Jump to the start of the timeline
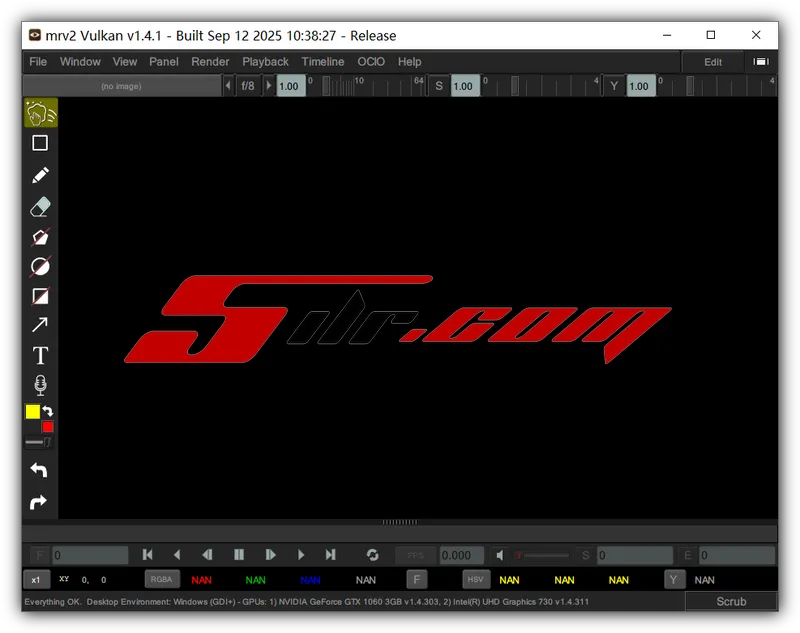Screen dimensions: 800x633 click(x=148, y=554)
